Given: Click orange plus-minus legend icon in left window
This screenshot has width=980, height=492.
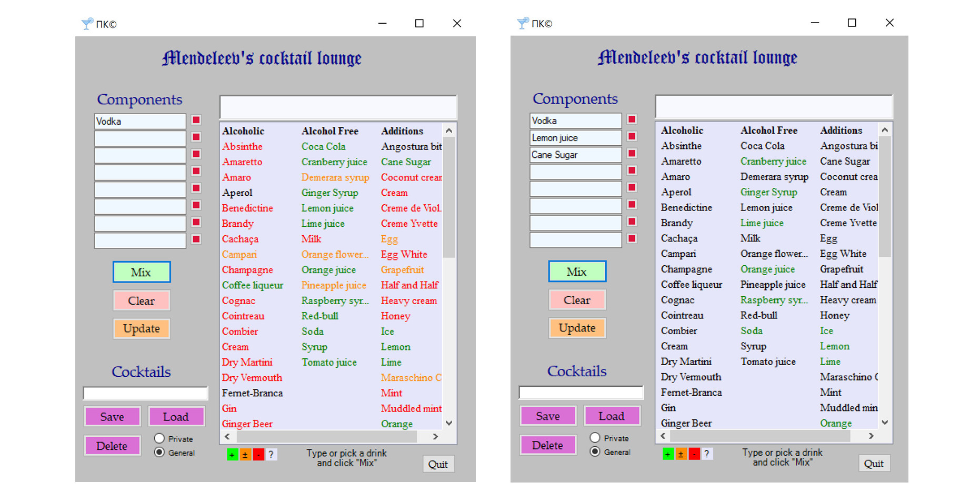Looking at the screenshot, I should 245,455.
